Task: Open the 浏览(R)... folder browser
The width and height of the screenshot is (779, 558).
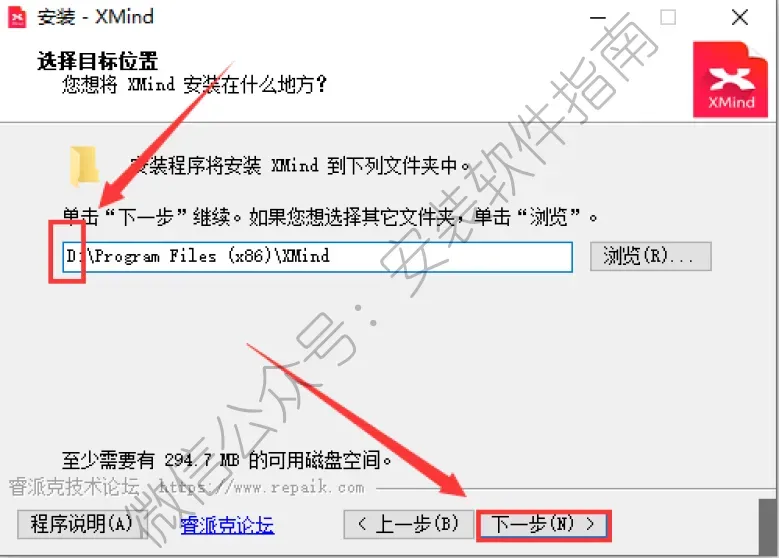Action: pyautogui.click(x=650, y=256)
